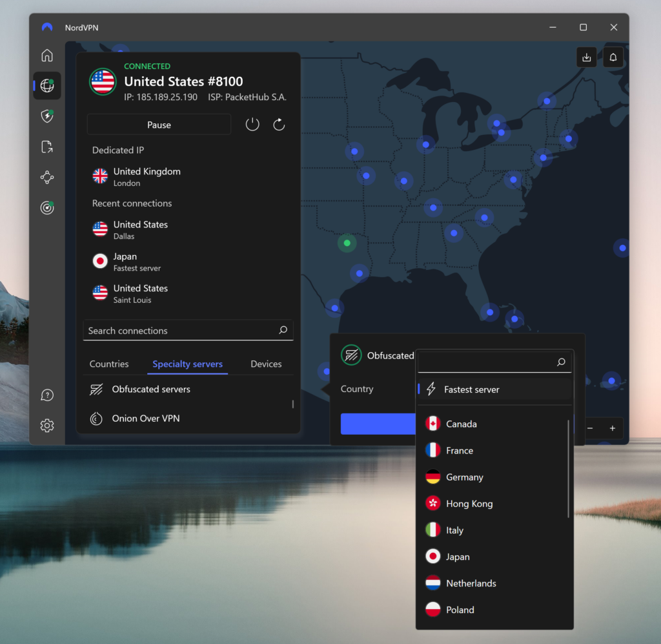The image size is (661, 644).
Task: Switch to the Specialty servers tab
Action: (x=188, y=364)
